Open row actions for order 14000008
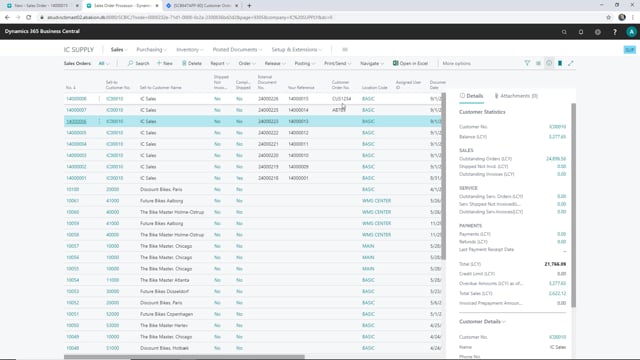The width and height of the screenshot is (640, 360). pyautogui.click(x=99, y=99)
